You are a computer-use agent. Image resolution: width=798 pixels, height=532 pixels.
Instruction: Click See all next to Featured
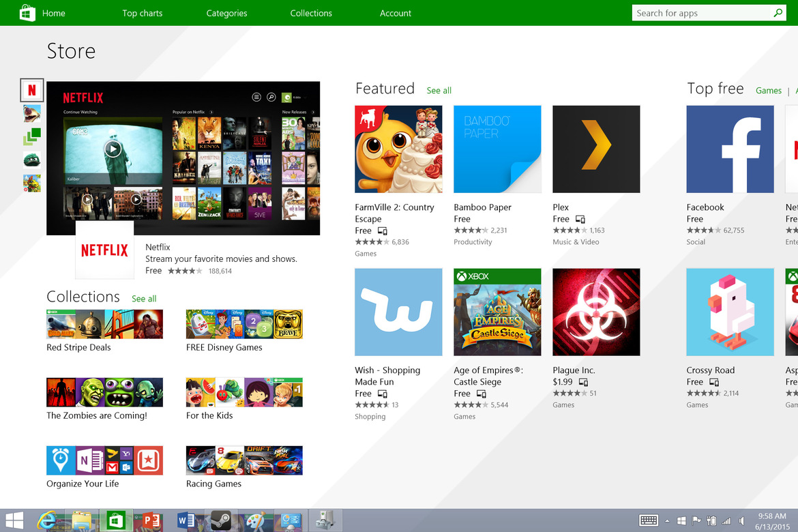tap(439, 91)
